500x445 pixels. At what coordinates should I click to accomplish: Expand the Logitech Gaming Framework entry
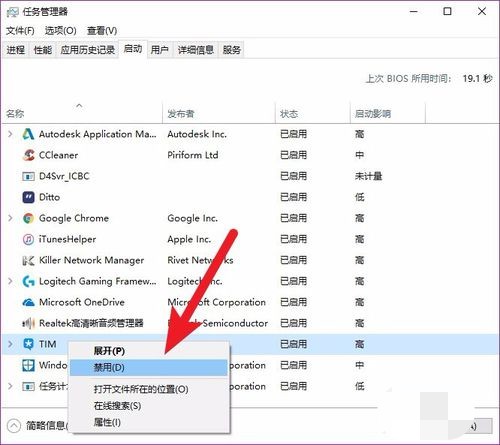[x=10, y=281]
